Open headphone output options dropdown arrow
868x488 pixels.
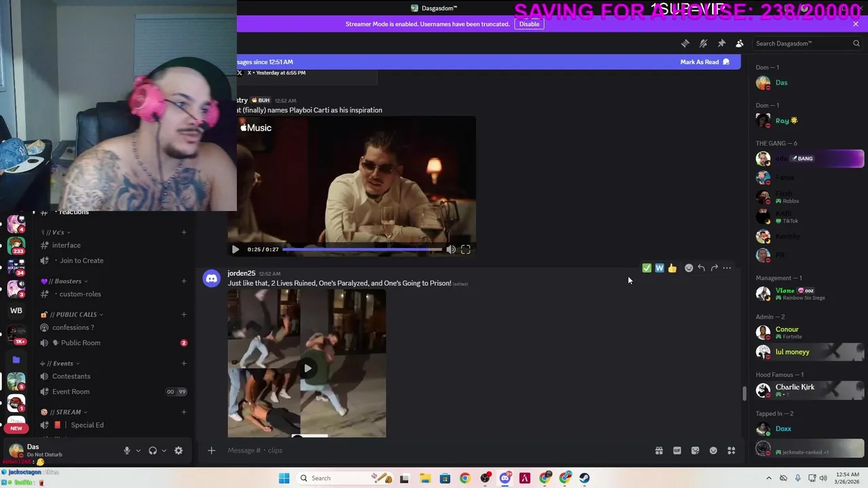click(x=163, y=451)
